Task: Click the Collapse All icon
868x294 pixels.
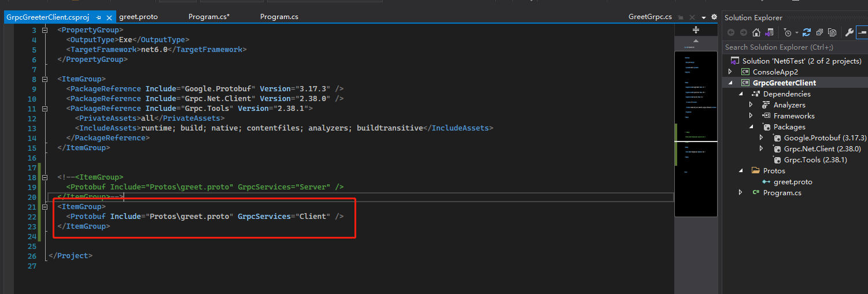Action: click(819, 32)
